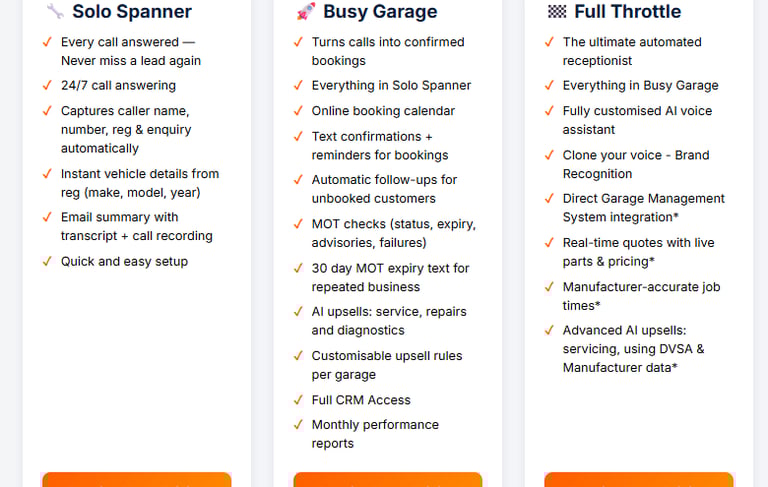Click checkmark beside Monthly performance reports
The image size is (768, 487).
(298, 424)
